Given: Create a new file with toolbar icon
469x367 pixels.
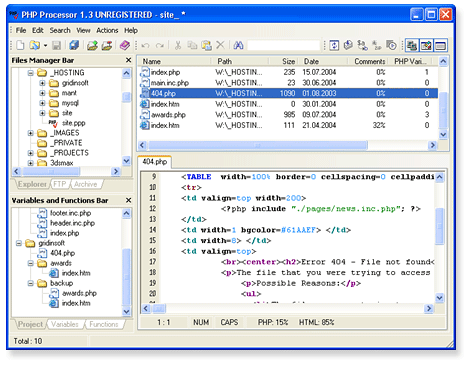Looking at the screenshot, I should point(20,45).
